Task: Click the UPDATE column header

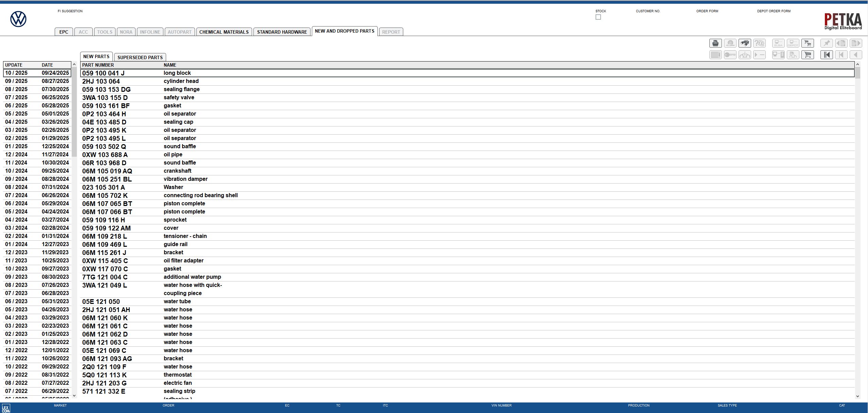Action: tap(14, 65)
